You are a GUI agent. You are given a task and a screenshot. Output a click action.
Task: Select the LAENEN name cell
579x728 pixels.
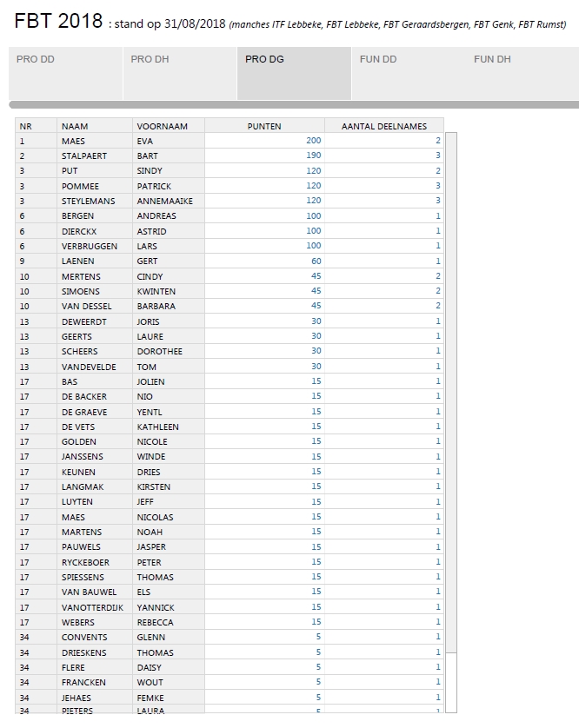point(95,261)
